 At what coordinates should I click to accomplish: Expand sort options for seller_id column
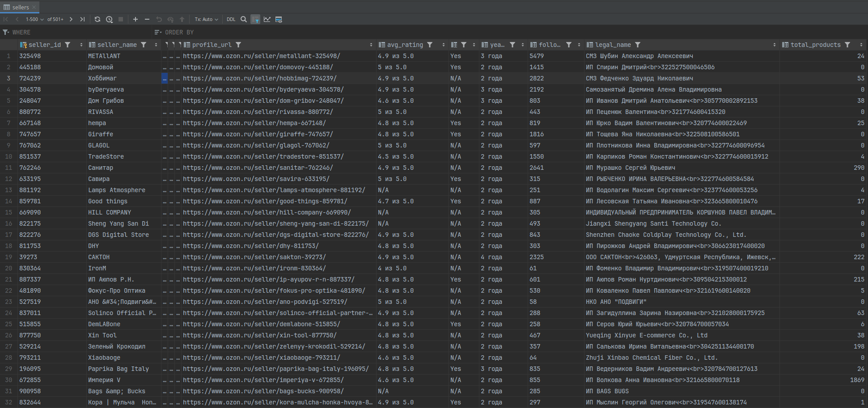[x=81, y=45]
